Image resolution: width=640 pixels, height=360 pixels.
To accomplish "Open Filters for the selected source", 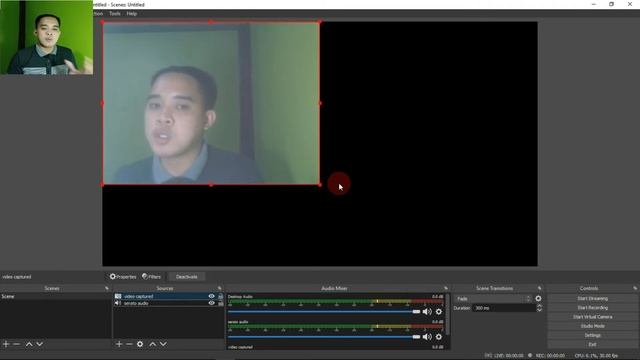I will [151, 277].
